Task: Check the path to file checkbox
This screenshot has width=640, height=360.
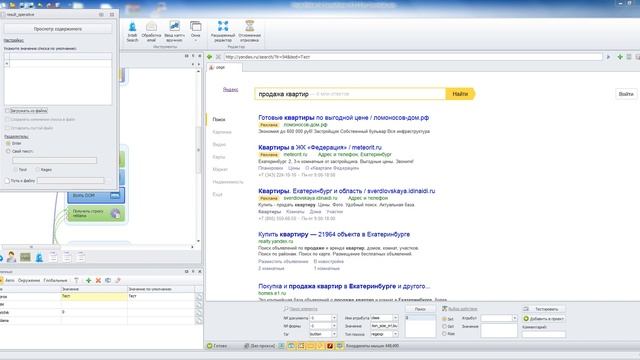Action: point(7,180)
